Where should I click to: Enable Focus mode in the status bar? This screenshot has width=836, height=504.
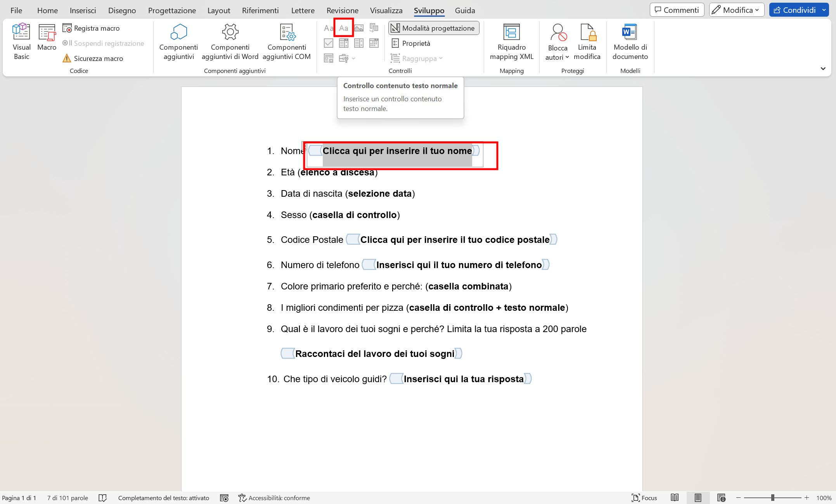(644, 498)
